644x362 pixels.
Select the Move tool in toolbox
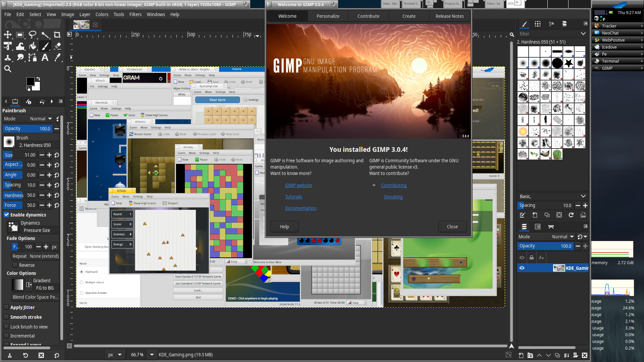point(8,35)
